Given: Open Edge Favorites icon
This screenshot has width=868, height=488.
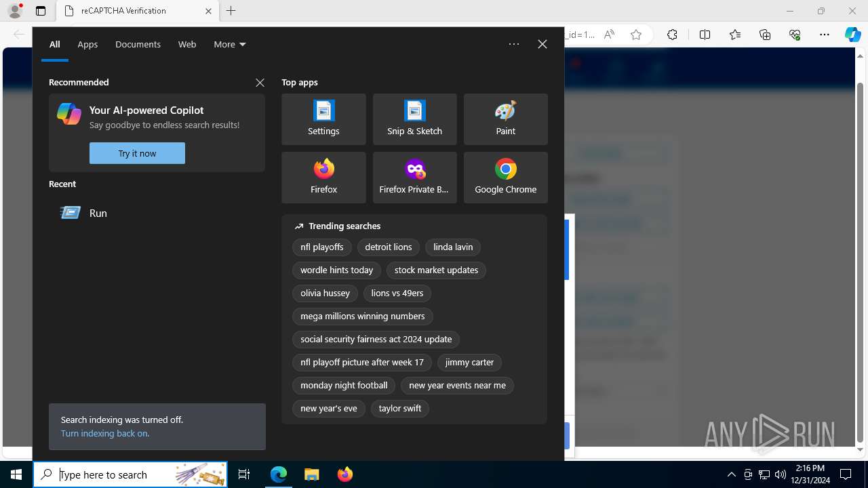Looking at the screenshot, I should point(735,35).
